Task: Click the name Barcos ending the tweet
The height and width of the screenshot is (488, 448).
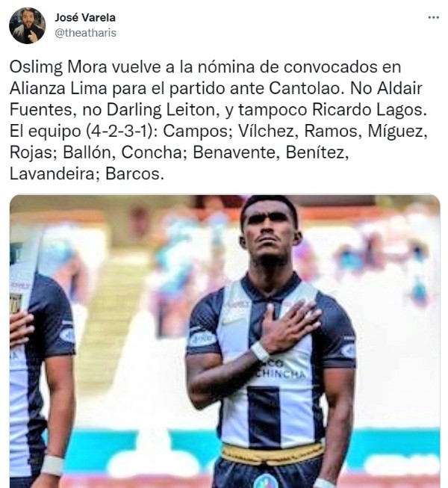Action: click(134, 174)
